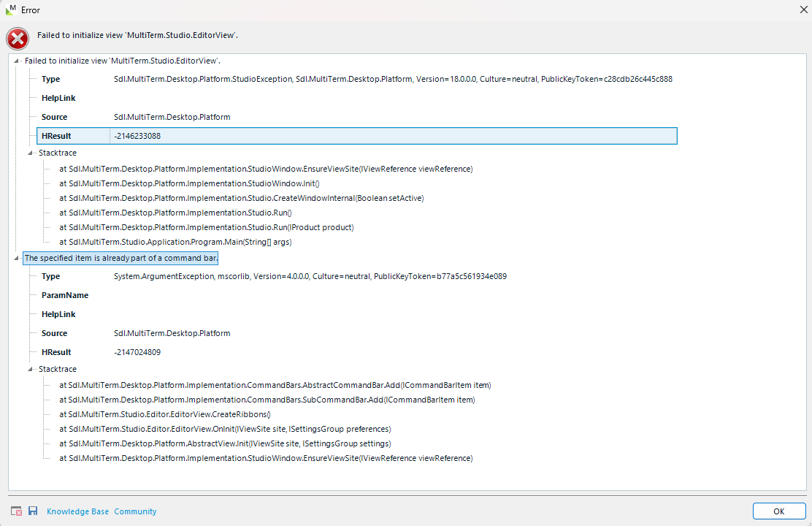This screenshot has height=526, width=812.
Task: Collapse the 'Failed to initialize view' node
Action: click(16, 61)
